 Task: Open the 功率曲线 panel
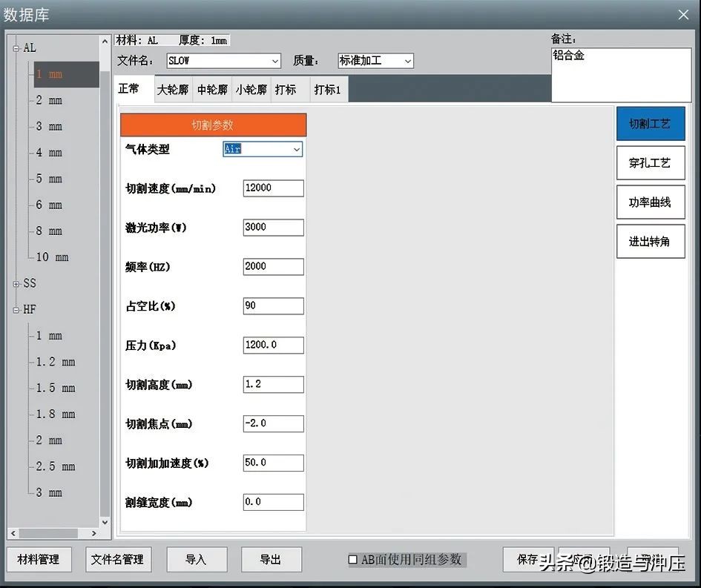point(650,202)
